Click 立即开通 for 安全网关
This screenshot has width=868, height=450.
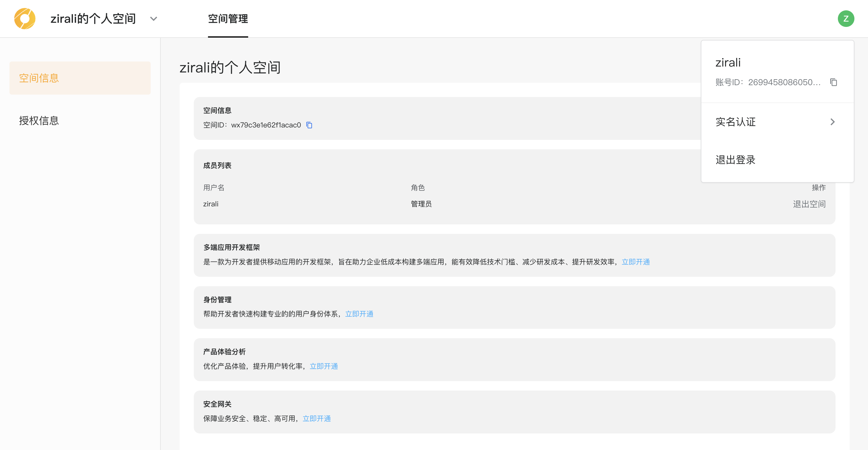pyautogui.click(x=316, y=419)
